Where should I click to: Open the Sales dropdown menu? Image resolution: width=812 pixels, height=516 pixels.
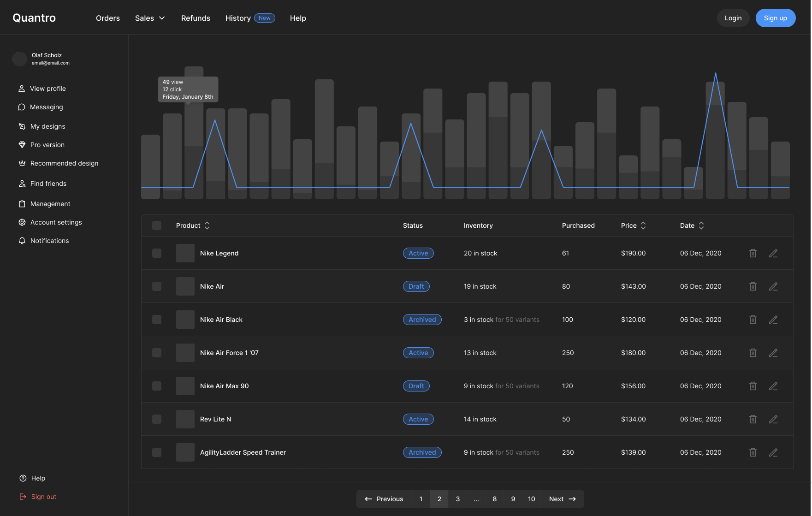pos(150,18)
